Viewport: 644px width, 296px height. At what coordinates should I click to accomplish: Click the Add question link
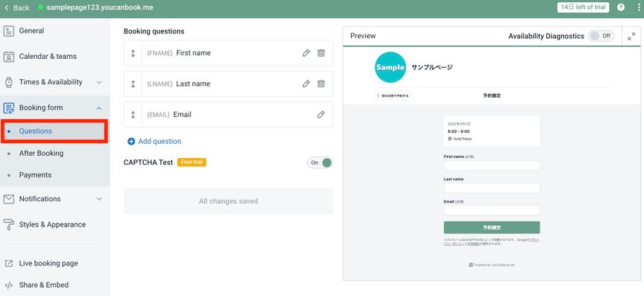(154, 142)
